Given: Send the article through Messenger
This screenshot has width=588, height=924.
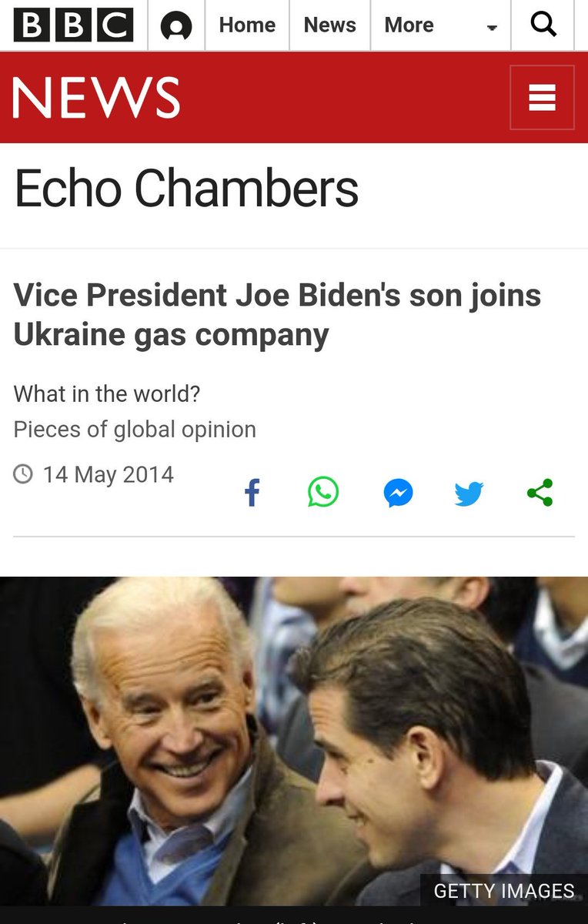Looking at the screenshot, I should point(399,493).
